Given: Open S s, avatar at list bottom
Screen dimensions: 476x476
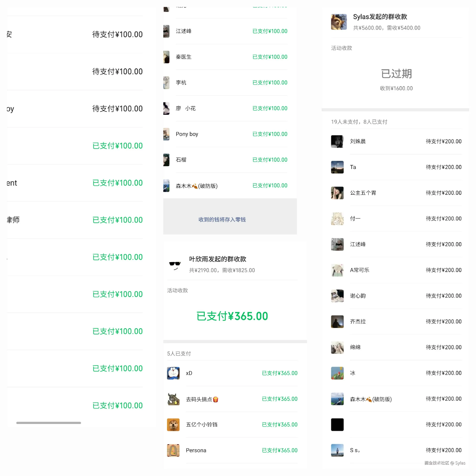Looking at the screenshot, I should [337, 450].
